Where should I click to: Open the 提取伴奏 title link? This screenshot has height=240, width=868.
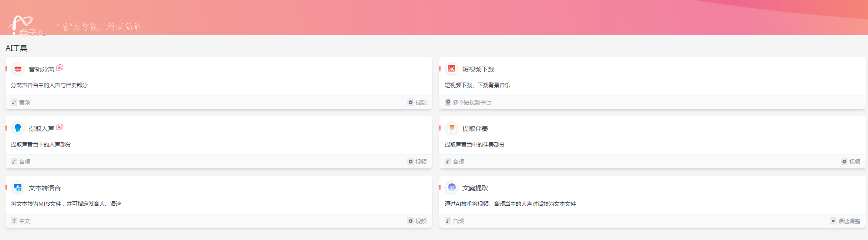click(475, 129)
